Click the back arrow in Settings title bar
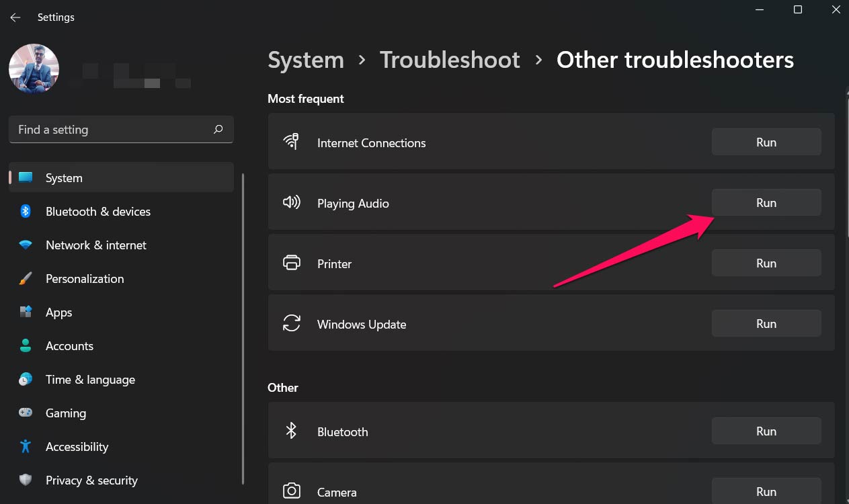 coord(15,17)
